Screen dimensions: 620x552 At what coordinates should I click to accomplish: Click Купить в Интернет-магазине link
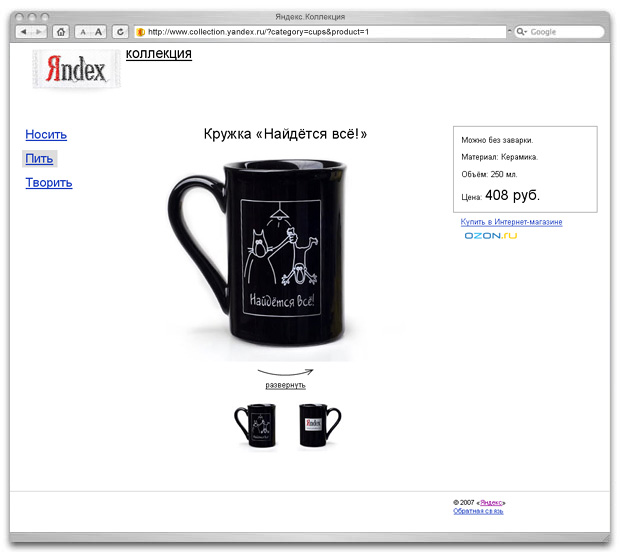coord(511,222)
